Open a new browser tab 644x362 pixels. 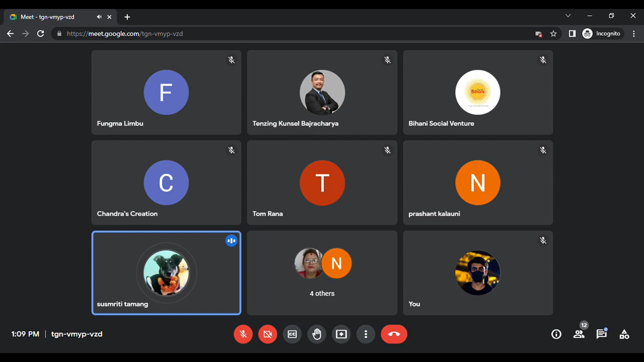(x=127, y=17)
